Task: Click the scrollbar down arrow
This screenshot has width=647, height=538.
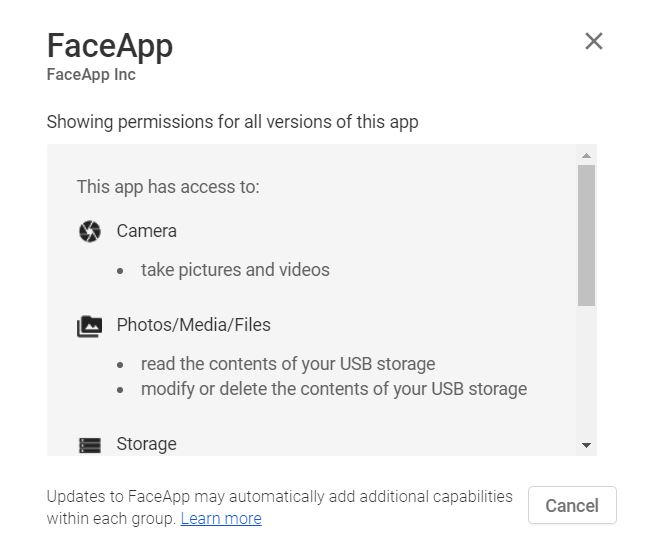Action: click(x=586, y=445)
